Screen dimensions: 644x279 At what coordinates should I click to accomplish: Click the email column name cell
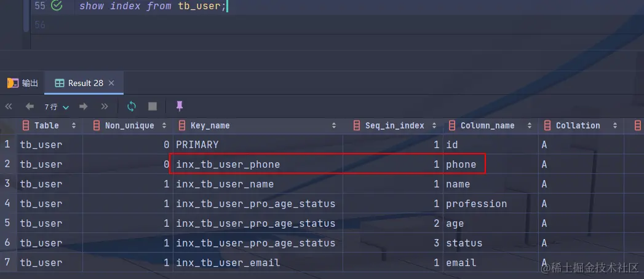(x=491, y=262)
